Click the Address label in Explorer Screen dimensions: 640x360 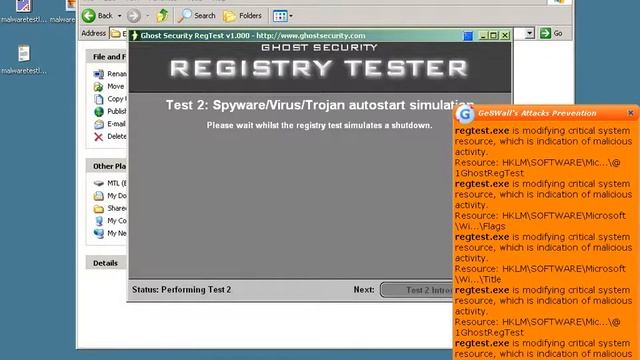93,33
